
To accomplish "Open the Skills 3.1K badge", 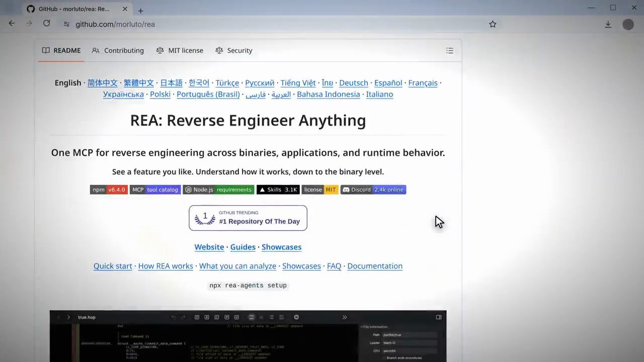I will (x=278, y=190).
